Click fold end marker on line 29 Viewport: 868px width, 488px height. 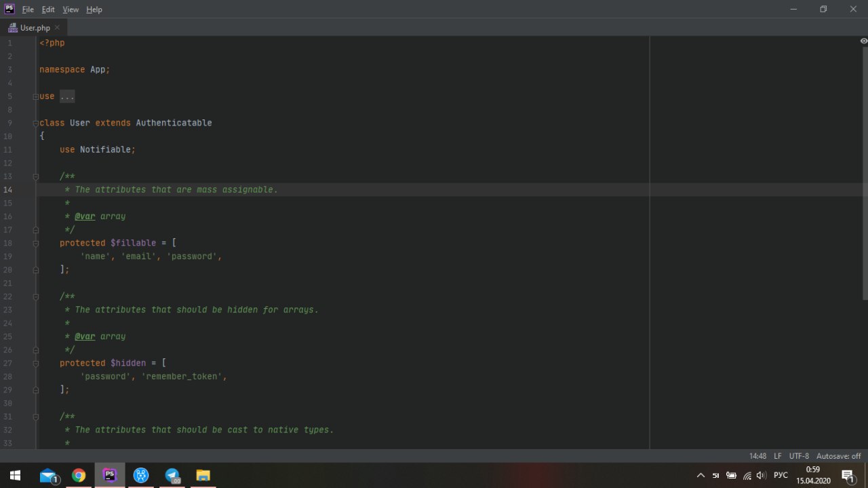click(35, 390)
